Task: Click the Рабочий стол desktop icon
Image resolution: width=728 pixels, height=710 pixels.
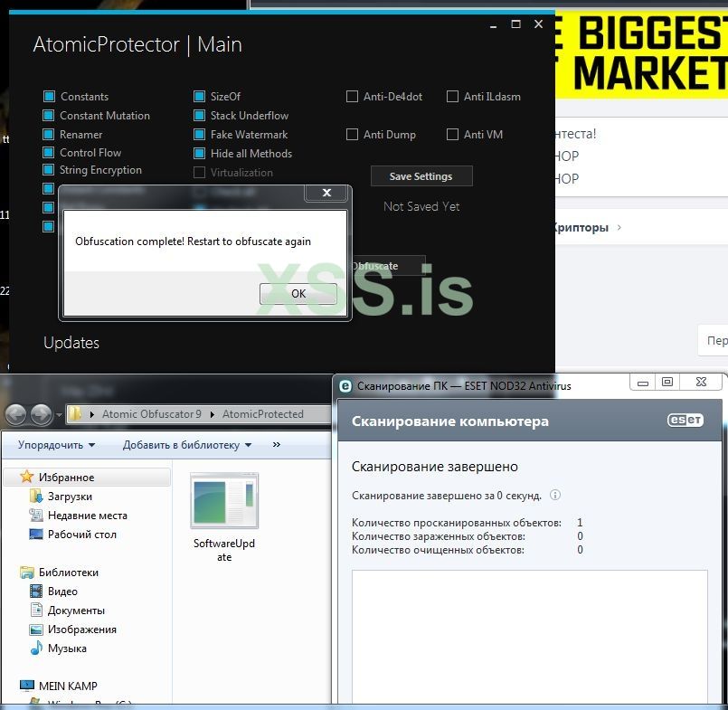Action: pos(36,534)
